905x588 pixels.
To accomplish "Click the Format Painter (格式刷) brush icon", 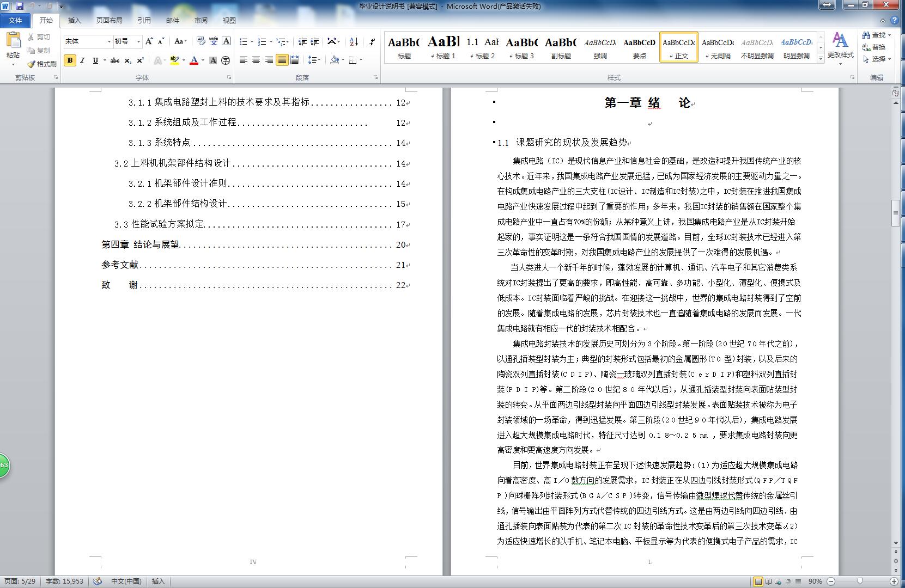I will tap(31, 64).
